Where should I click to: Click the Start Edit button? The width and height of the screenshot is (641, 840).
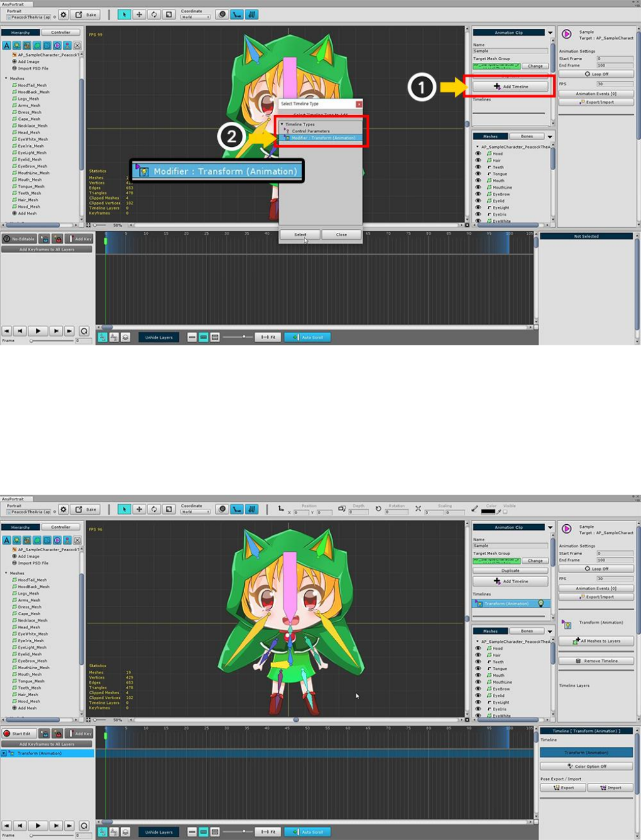click(x=19, y=733)
